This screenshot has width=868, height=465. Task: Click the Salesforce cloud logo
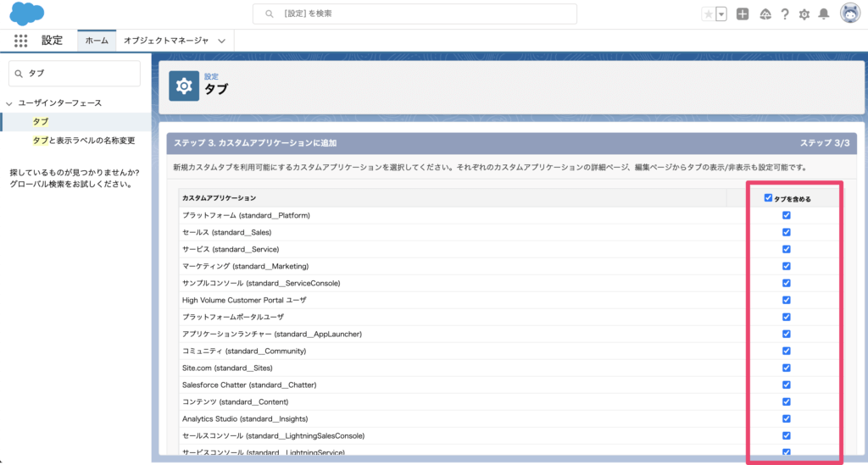[26, 14]
